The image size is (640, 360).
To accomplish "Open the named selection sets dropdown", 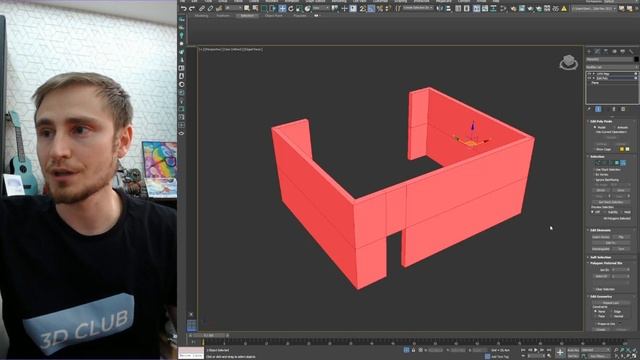I will pos(418,8).
